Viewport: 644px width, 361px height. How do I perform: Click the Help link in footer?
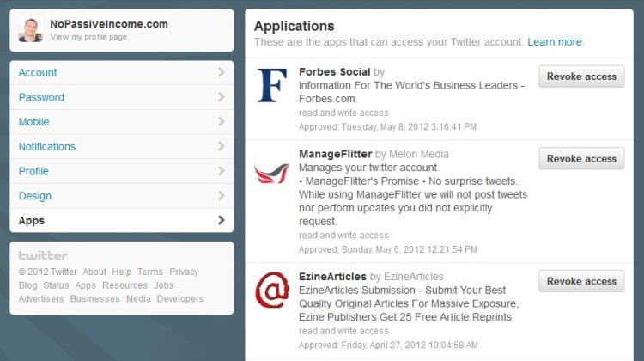[x=122, y=272]
